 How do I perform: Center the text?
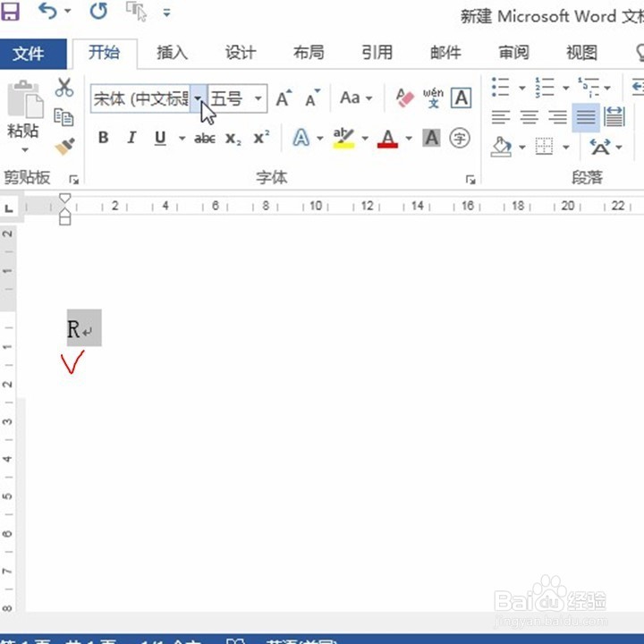tap(529, 117)
